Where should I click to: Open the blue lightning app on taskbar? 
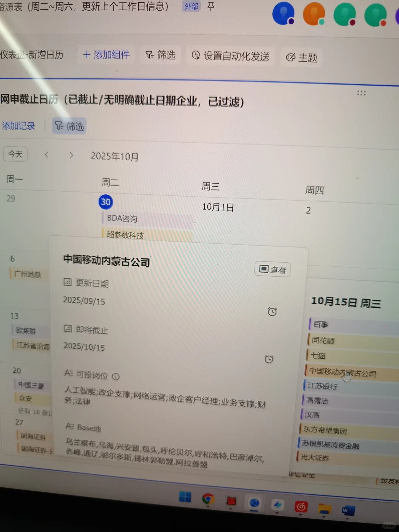277,505
